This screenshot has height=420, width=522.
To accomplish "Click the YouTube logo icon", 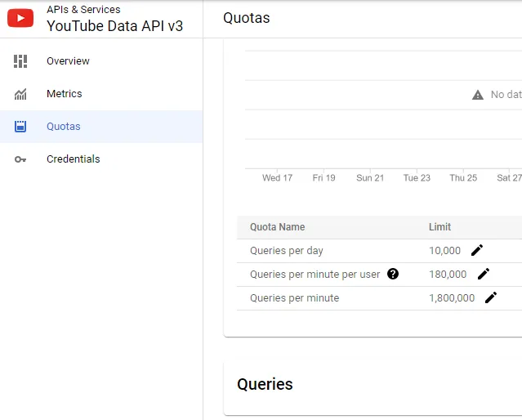I will (20, 18).
